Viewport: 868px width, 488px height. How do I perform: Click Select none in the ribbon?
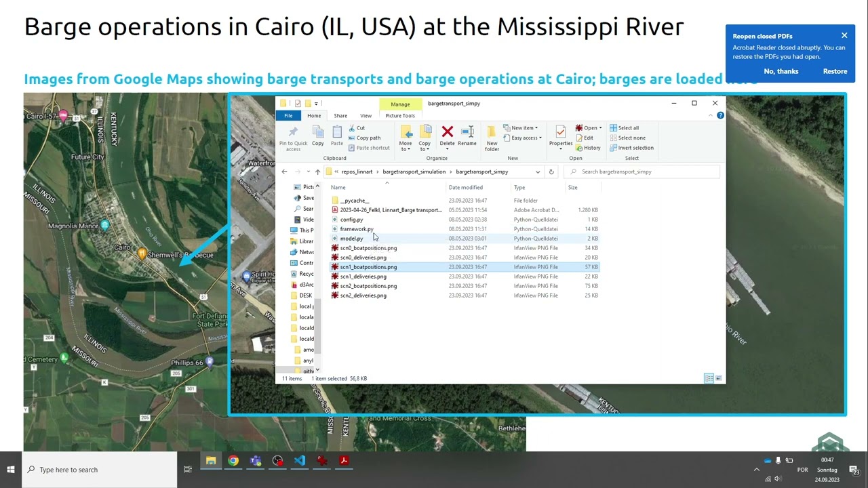[627, 138]
